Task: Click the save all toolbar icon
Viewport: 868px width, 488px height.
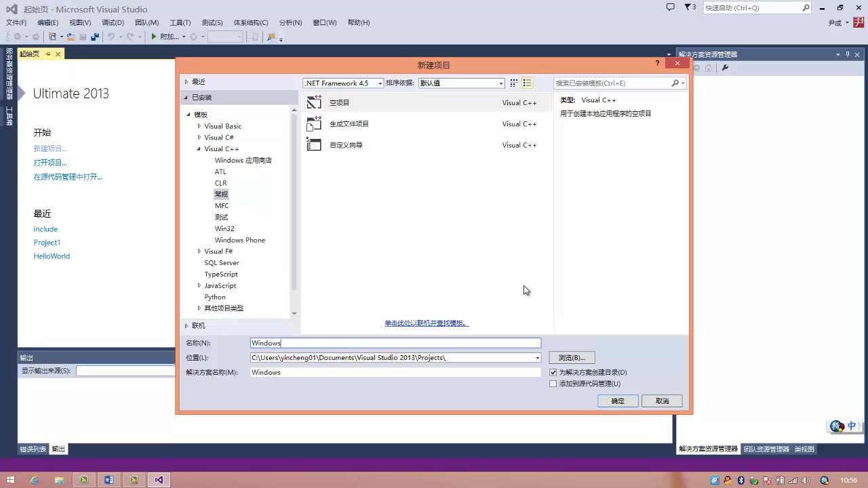Action: 94,37
